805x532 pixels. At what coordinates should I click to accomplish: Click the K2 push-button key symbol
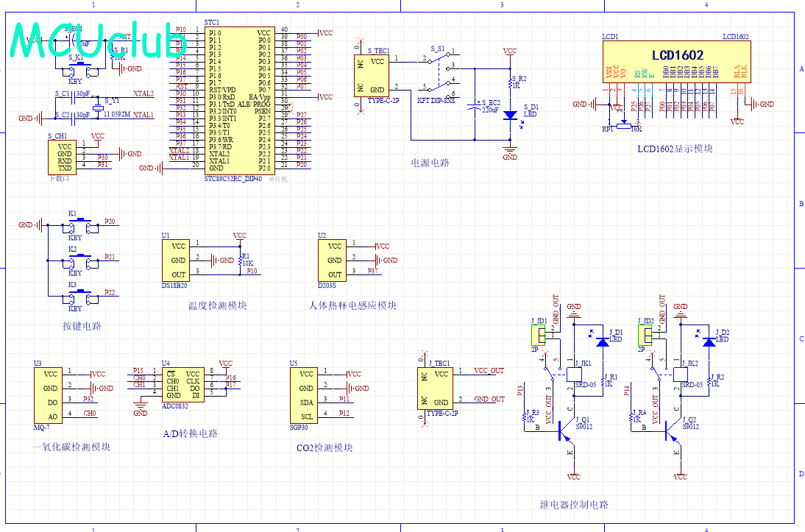pyautogui.click(x=79, y=262)
